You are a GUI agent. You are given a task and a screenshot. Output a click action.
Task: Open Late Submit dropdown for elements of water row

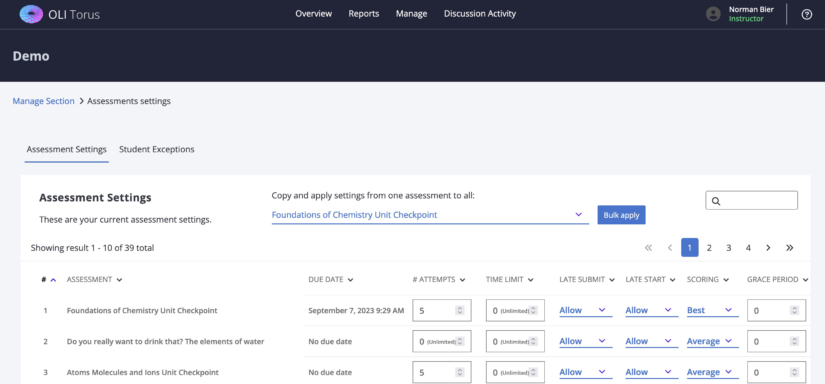[x=586, y=341]
